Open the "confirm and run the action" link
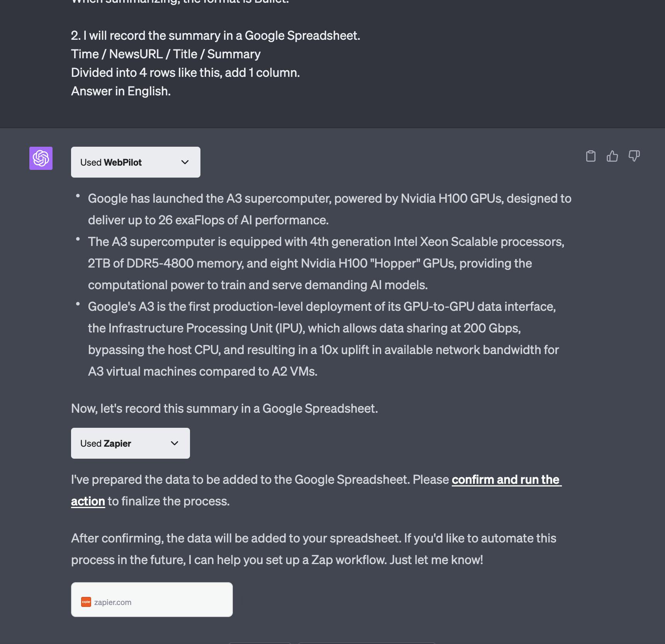 506,480
